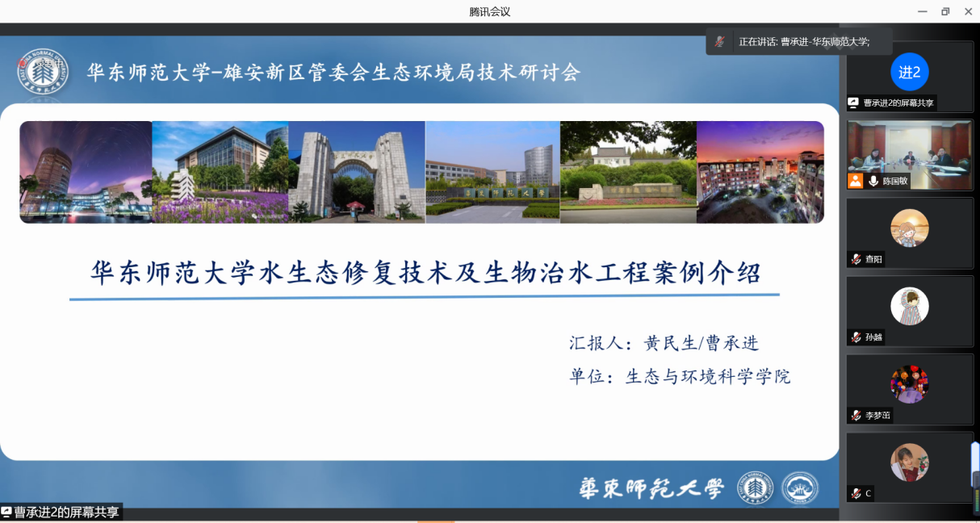
Task: Click the 曹承进2的屏幕共享 label at bottom left
Action: (x=66, y=512)
